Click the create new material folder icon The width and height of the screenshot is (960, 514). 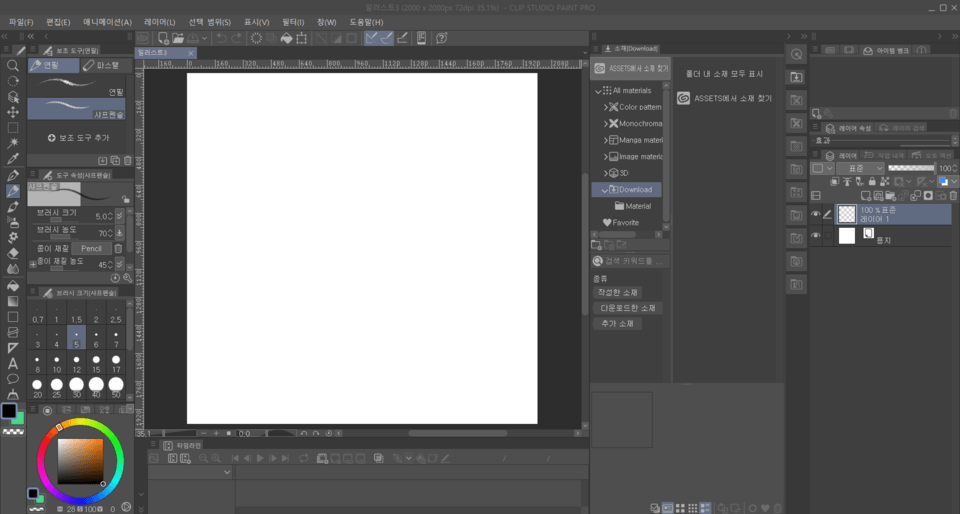coord(596,245)
